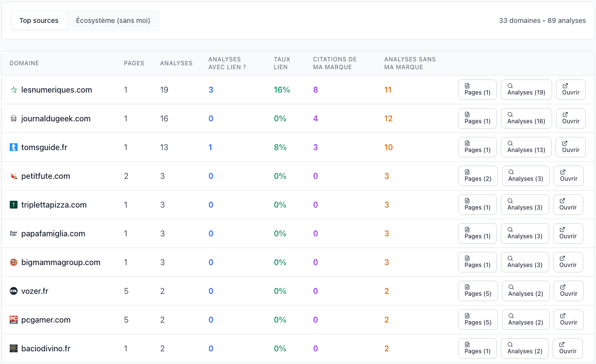Switch to the Top sources tab

(x=39, y=20)
